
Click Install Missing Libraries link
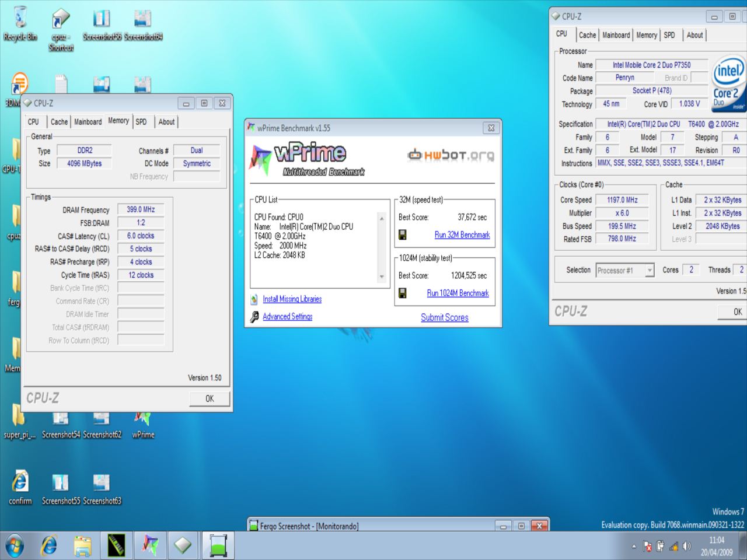[292, 299]
